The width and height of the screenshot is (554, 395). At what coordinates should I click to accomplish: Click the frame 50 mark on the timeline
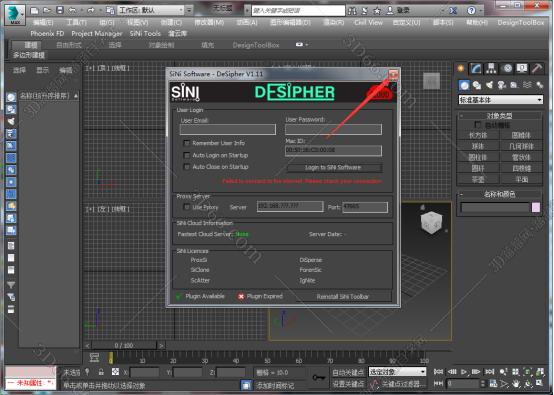267,359
